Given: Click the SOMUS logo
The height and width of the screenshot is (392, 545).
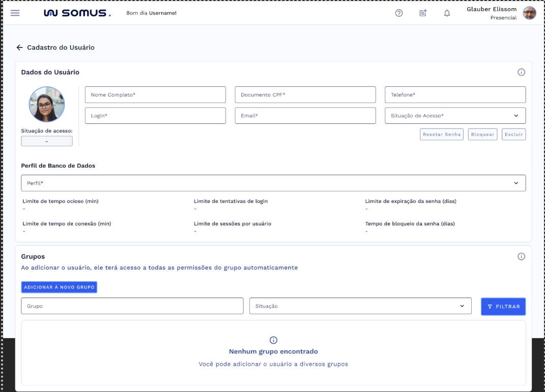Looking at the screenshot, I should [77, 13].
